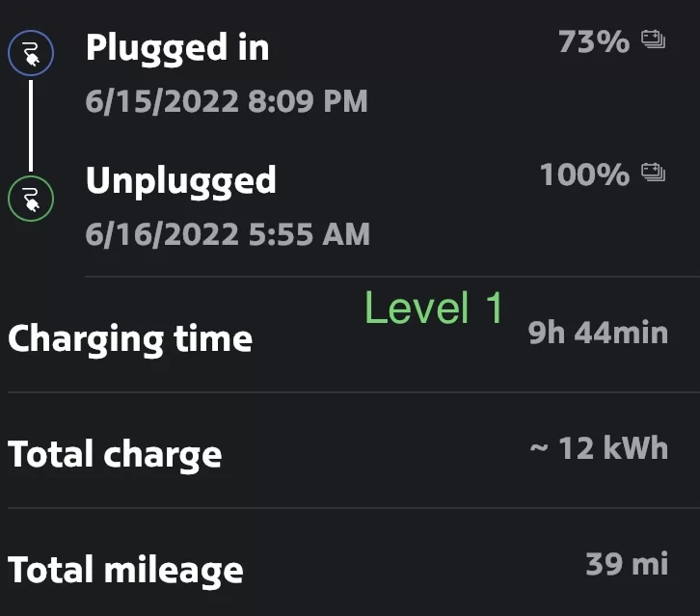700x616 pixels.
Task: Tap the battery icon beside 100%
Action: 654,174
